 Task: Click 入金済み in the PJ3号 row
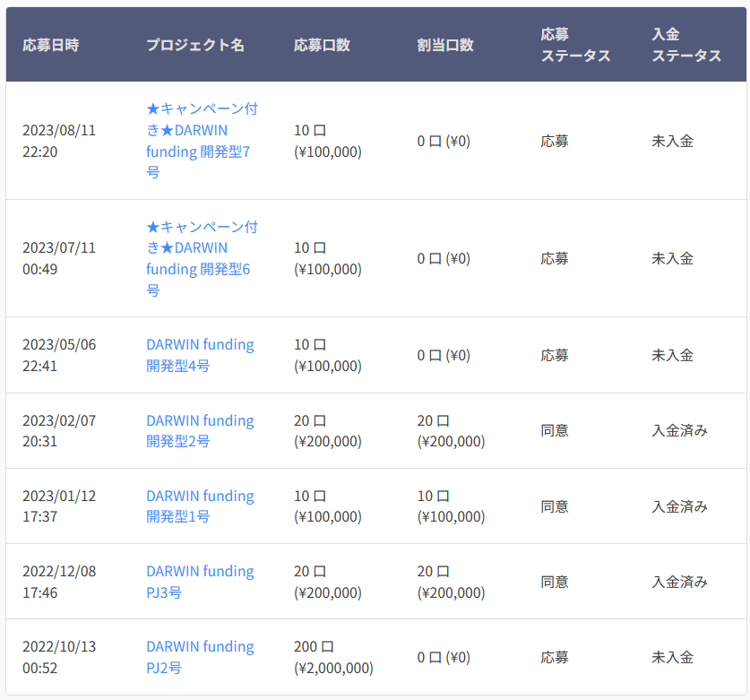(679, 582)
